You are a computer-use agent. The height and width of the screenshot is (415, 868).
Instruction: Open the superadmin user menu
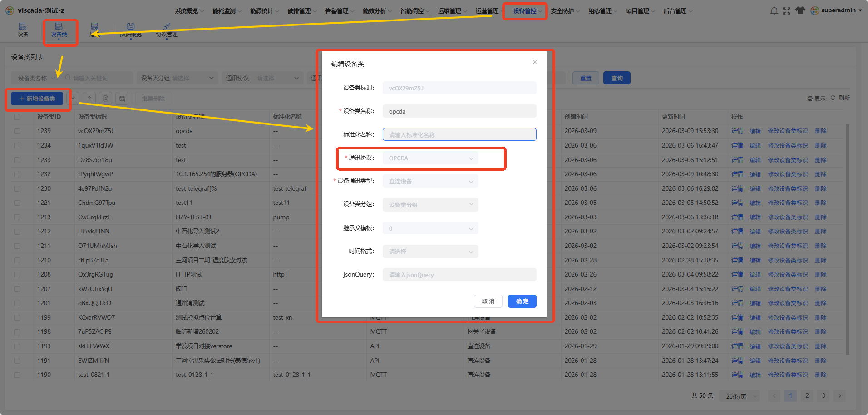click(x=836, y=10)
